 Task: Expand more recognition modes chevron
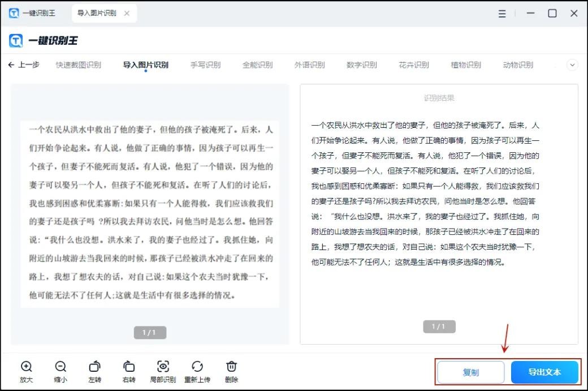(x=572, y=65)
